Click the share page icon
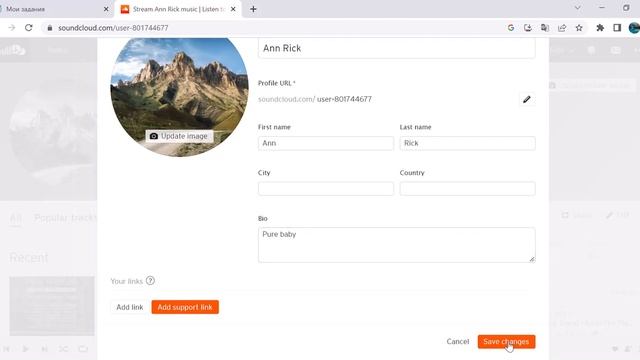The height and width of the screenshot is (360, 640). click(x=562, y=28)
